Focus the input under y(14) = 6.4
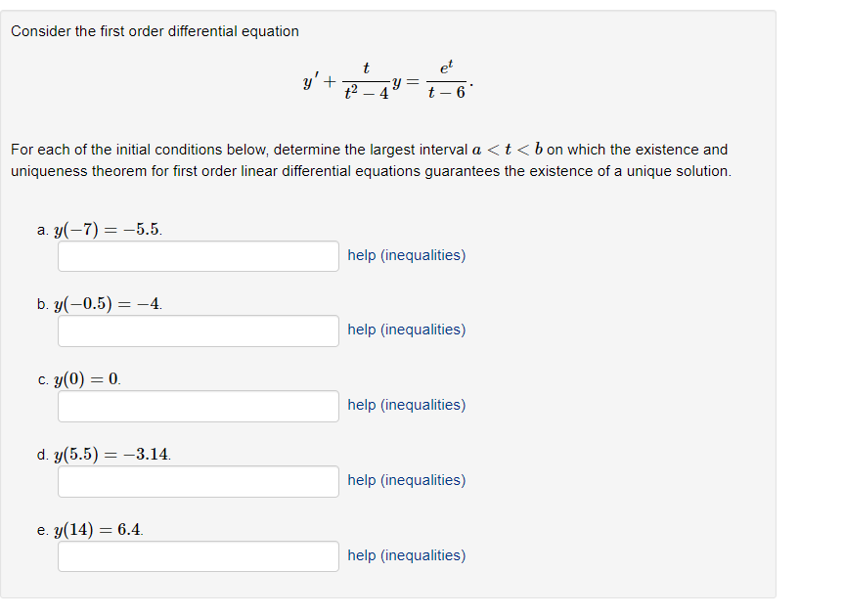This screenshot has height=616, width=844. tap(199, 556)
